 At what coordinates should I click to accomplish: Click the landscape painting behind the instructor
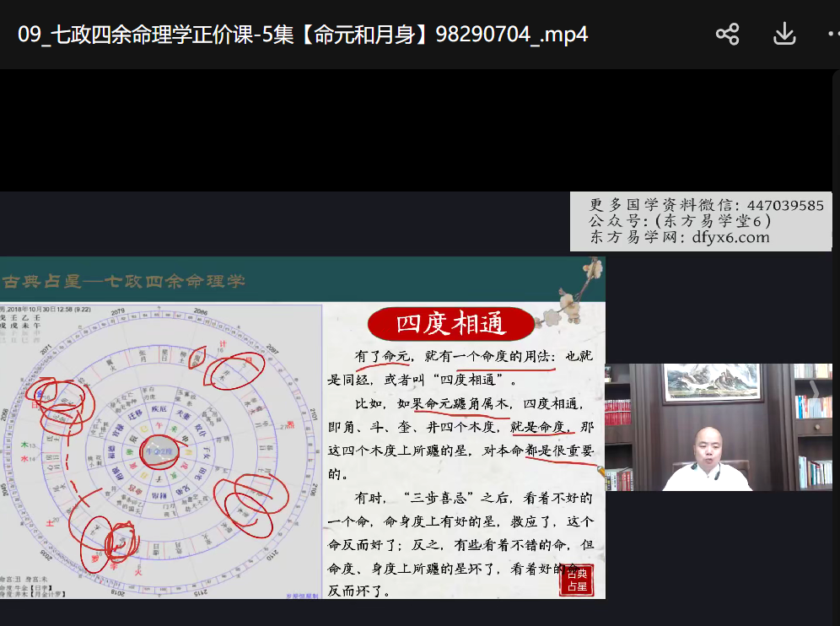click(x=707, y=381)
